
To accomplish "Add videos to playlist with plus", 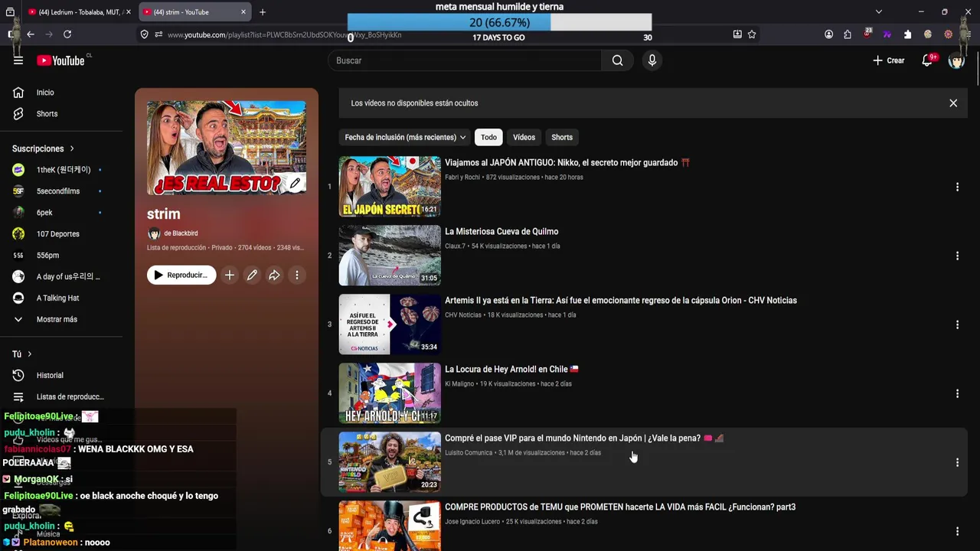I will pyautogui.click(x=229, y=275).
